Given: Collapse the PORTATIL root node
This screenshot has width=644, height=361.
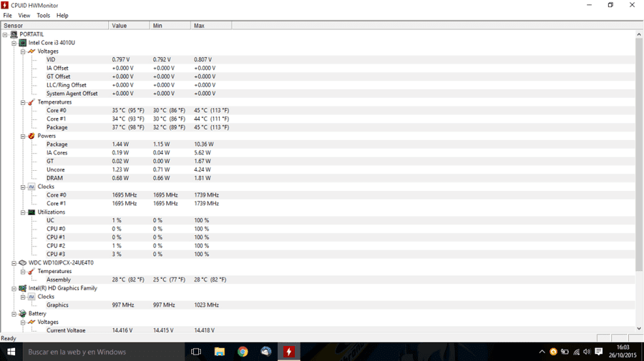Looking at the screenshot, I should tap(5, 34).
